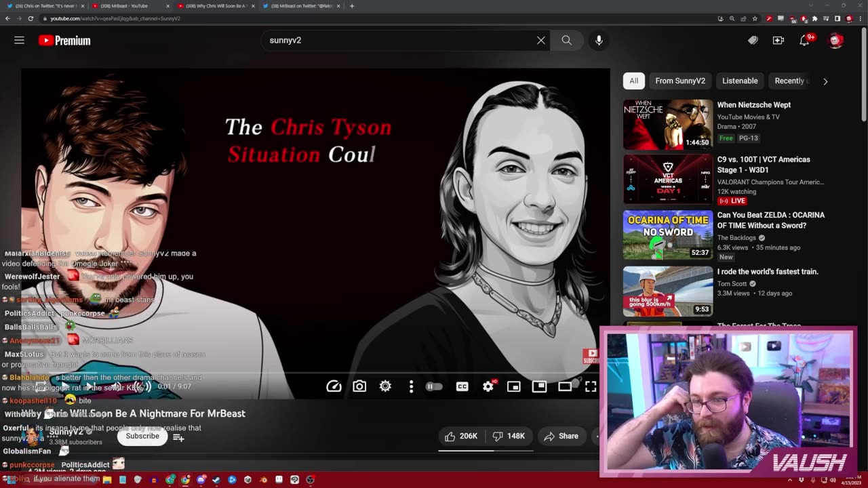The width and height of the screenshot is (868, 488).
Task: Click the SunnyV2 channel name under the video
Action: [68, 432]
